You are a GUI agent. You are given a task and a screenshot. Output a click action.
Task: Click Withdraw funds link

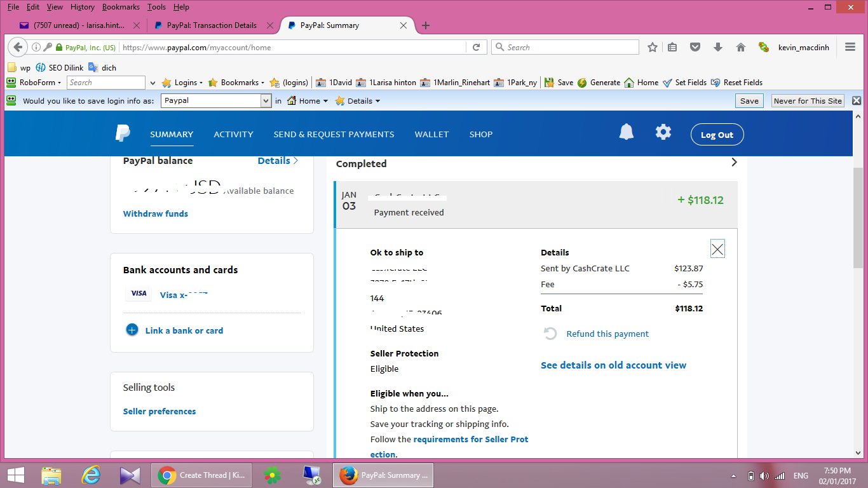coord(156,213)
